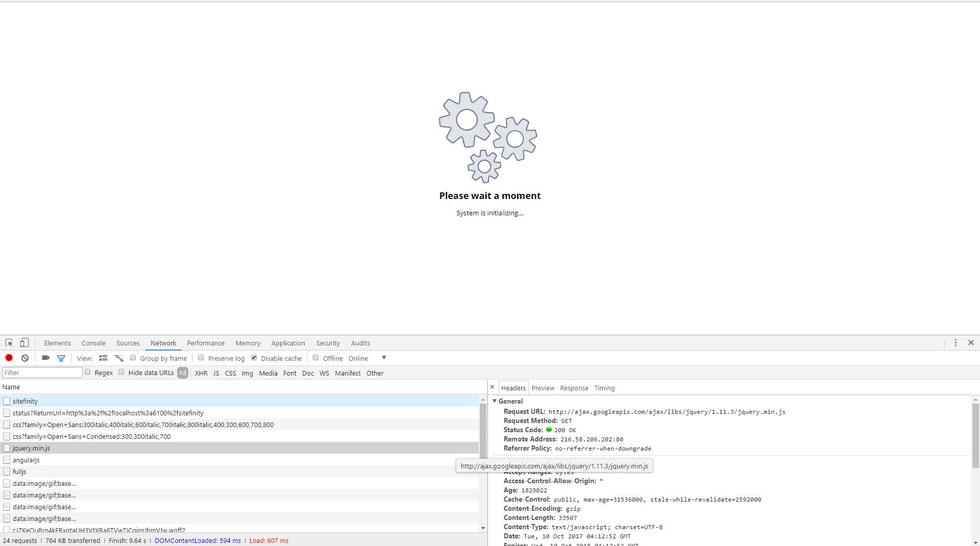Select the All filter type
The height and width of the screenshot is (546, 980).
pos(183,373)
